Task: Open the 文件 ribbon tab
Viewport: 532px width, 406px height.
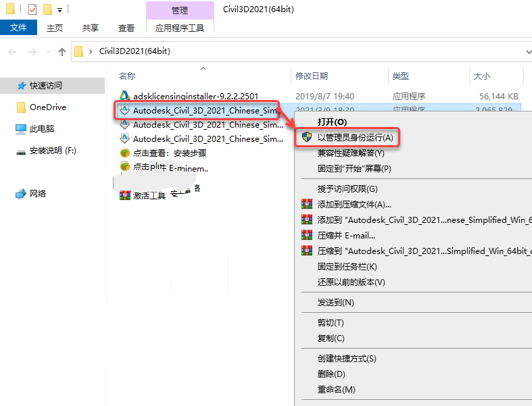Action: click(x=18, y=28)
